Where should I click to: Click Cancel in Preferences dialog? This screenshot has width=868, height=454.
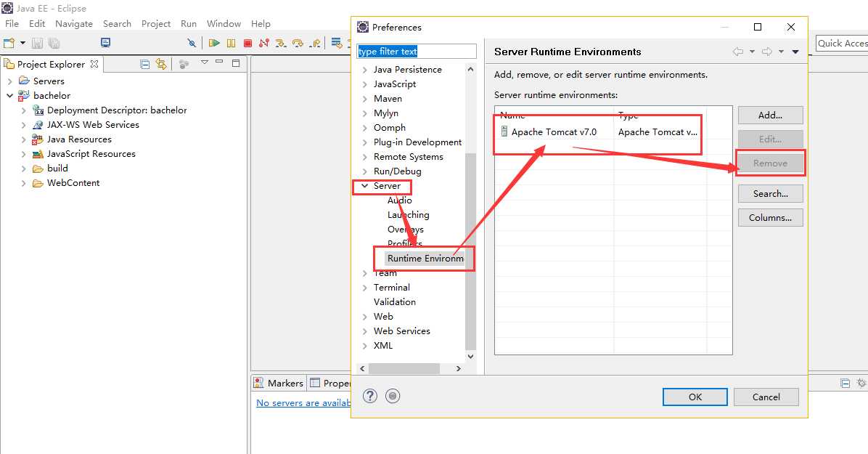[766, 397]
